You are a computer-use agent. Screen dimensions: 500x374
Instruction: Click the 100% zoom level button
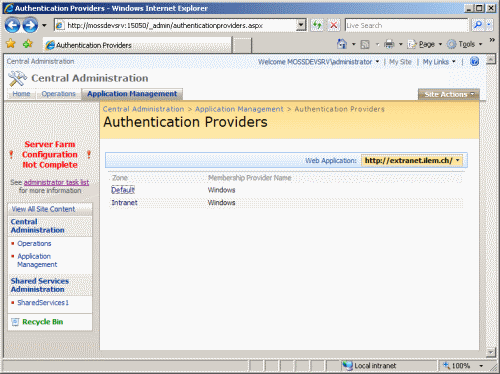pyautogui.click(x=457, y=366)
